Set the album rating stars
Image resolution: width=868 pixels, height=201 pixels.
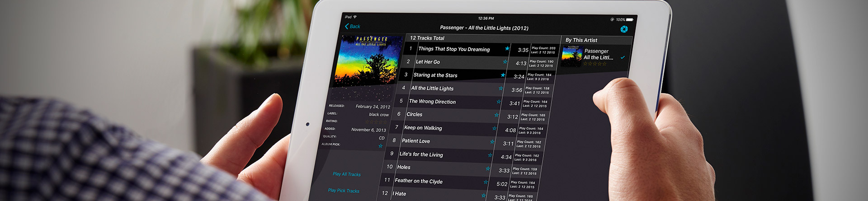click(376, 122)
